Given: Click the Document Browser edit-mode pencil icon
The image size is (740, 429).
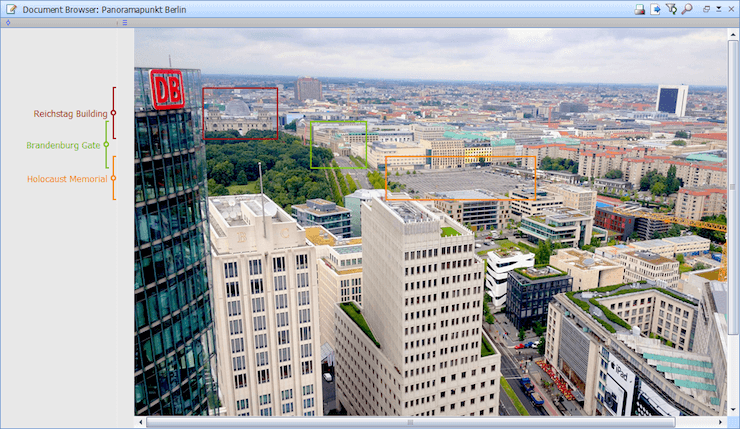Looking at the screenshot, I should (x=11, y=9).
